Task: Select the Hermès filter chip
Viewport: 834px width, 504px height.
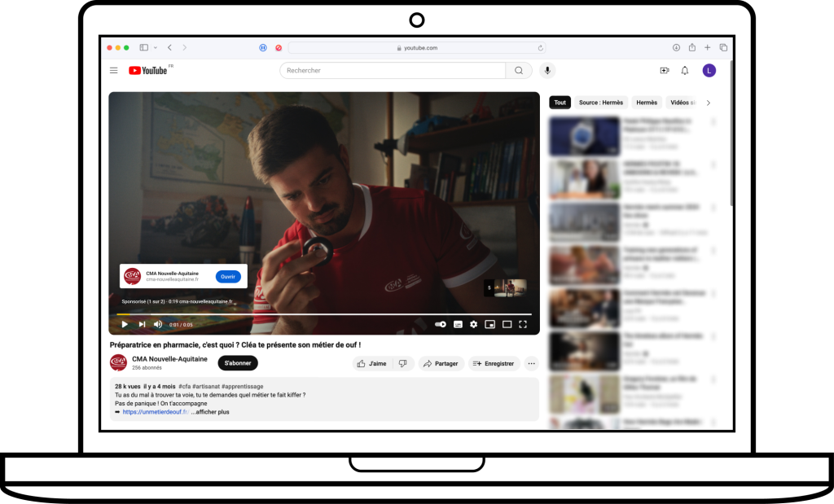Action: [646, 103]
